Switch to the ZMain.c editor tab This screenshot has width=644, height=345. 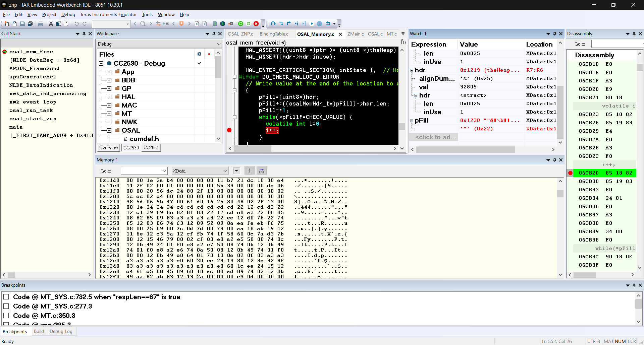pyautogui.click(x=356, y=34)
